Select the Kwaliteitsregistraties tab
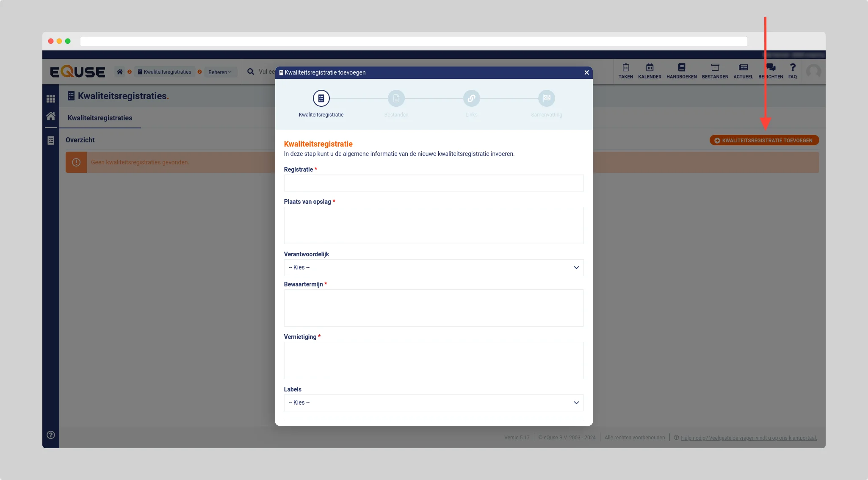Image resolution: width=868 pixels, height=480 pixels. click(100, 118)
